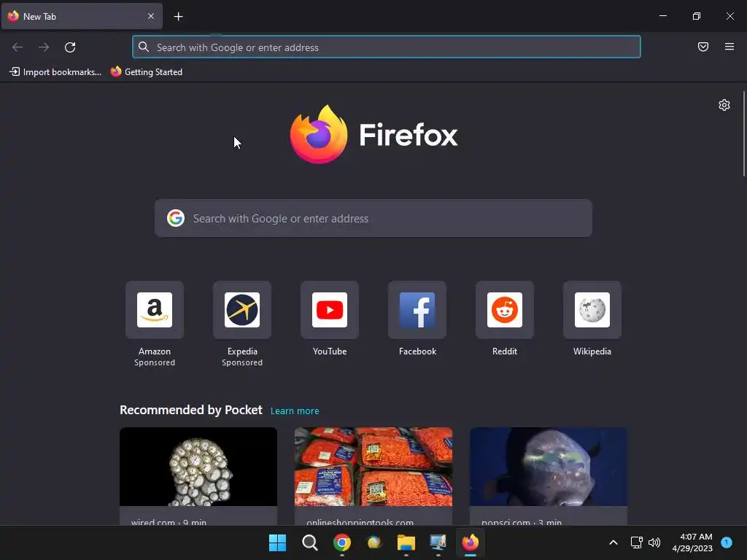Click the page vertical scrollbar

pos(743,134)
